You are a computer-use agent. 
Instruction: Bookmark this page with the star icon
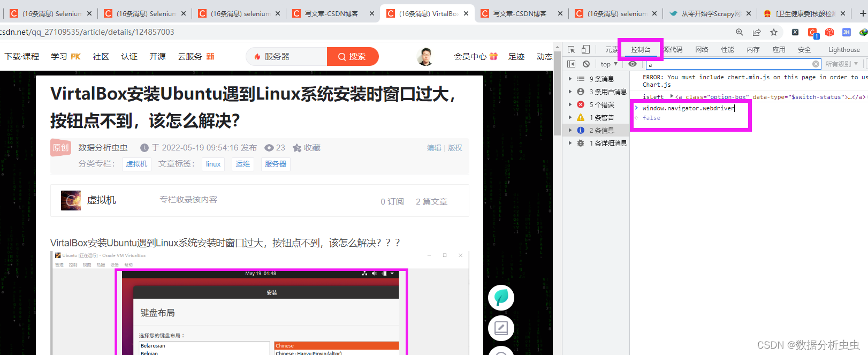click(x=774, y=32)
